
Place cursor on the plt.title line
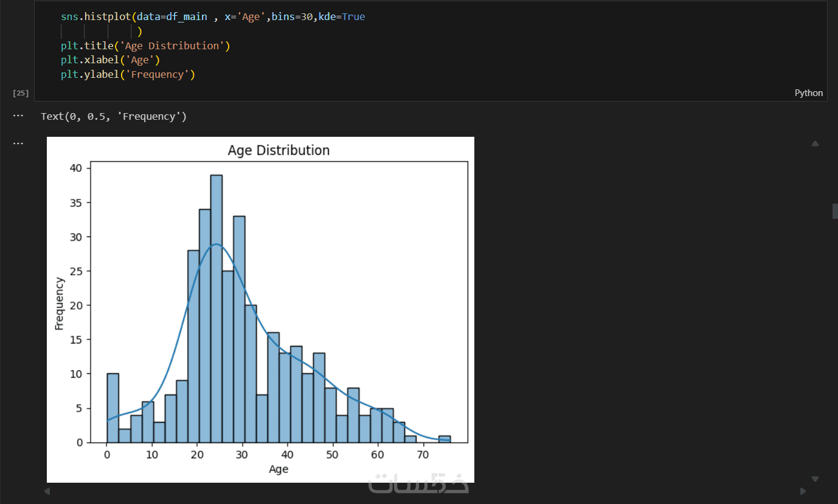(x=145, y=46)
